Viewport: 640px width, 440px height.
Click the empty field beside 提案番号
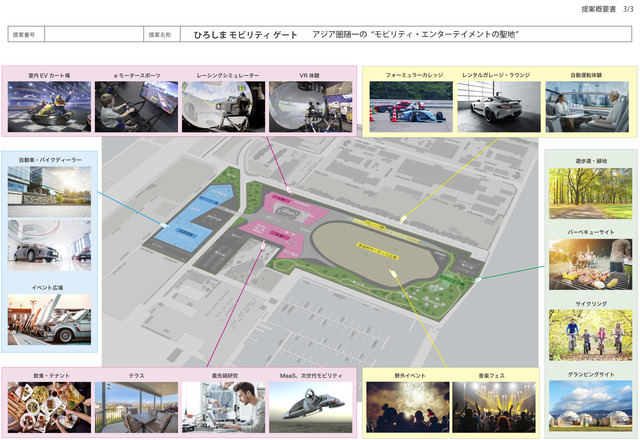tap(94, 34)
